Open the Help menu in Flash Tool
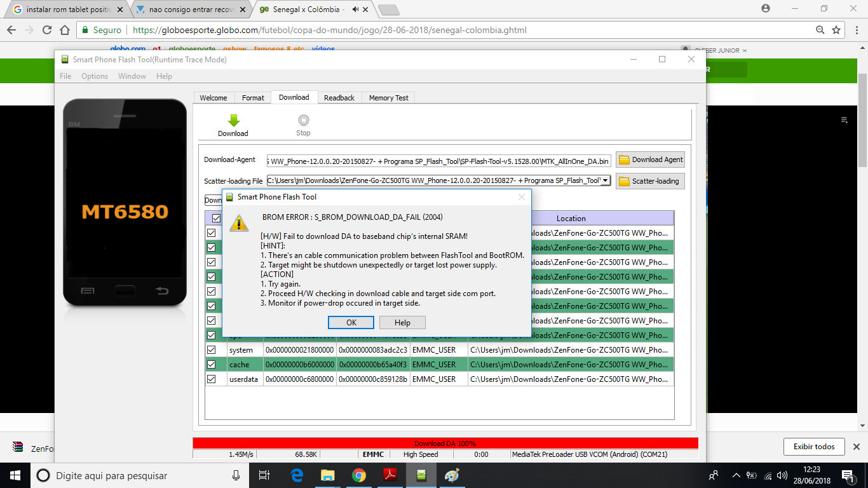 [164, 76]
